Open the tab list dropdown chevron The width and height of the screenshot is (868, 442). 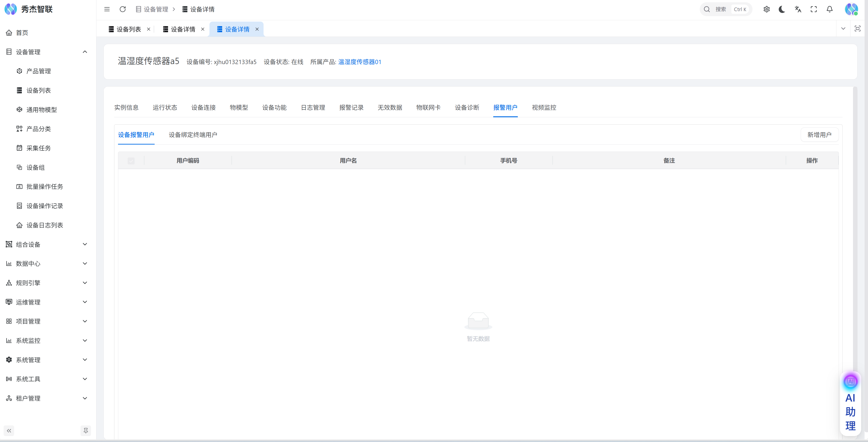[x=843, y=29]
